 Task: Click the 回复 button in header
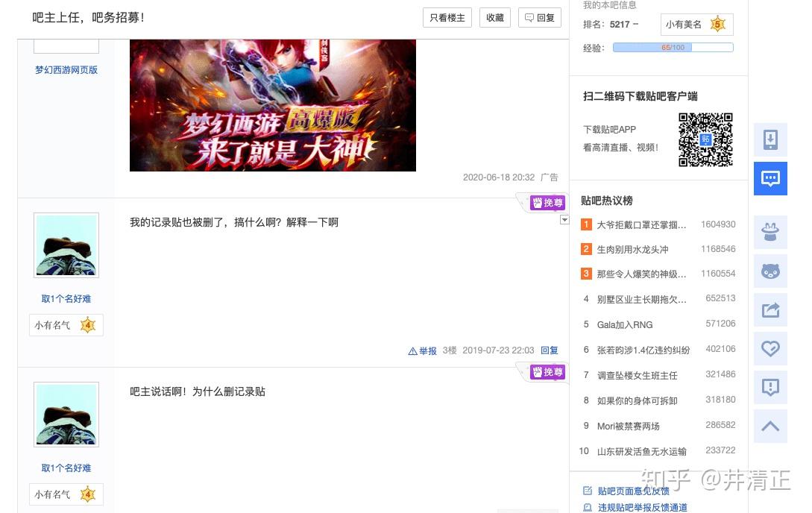coord(540,18)
